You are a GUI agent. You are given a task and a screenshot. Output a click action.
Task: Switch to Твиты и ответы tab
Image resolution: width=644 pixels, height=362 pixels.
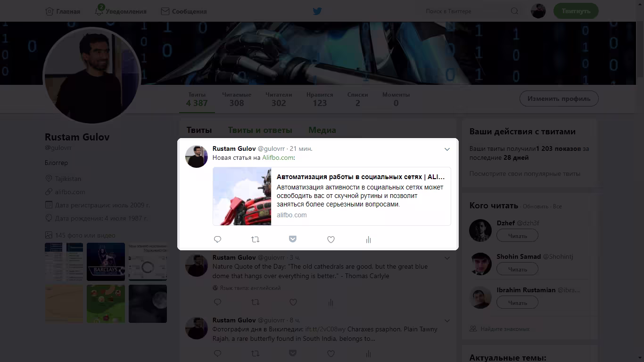tap(260, 130)
